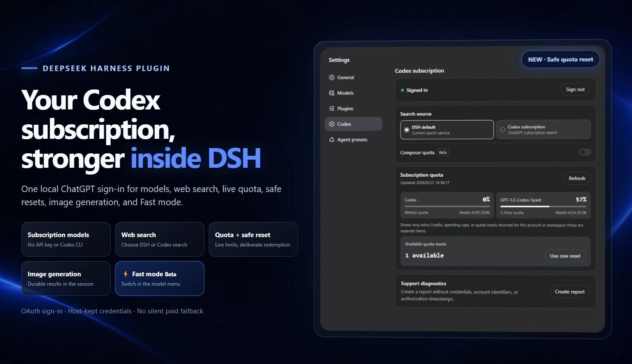Click the 'Codex subscription' section title

coord(419,71)
